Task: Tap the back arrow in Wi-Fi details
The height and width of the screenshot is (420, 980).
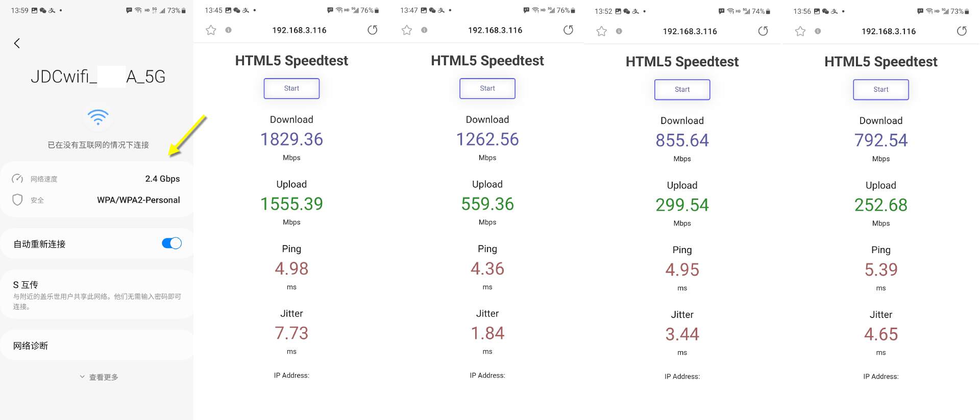Action: (17, 43)
